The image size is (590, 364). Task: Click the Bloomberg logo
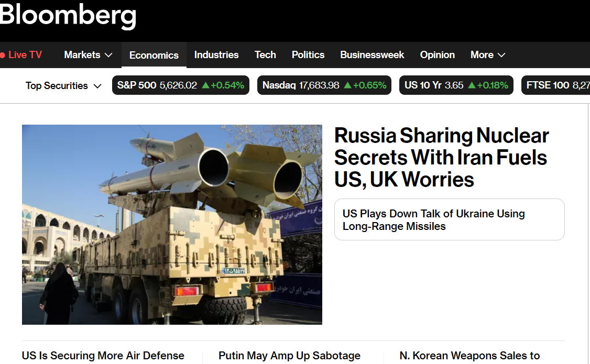68,16
